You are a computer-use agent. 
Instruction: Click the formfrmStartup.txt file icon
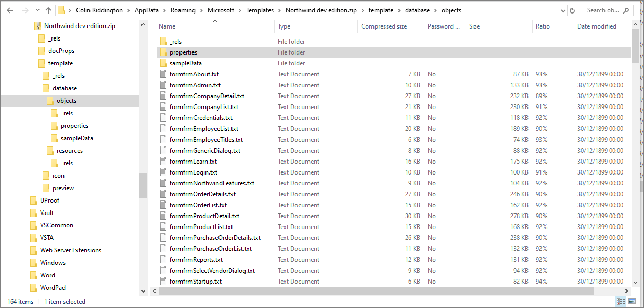[163, 282]
